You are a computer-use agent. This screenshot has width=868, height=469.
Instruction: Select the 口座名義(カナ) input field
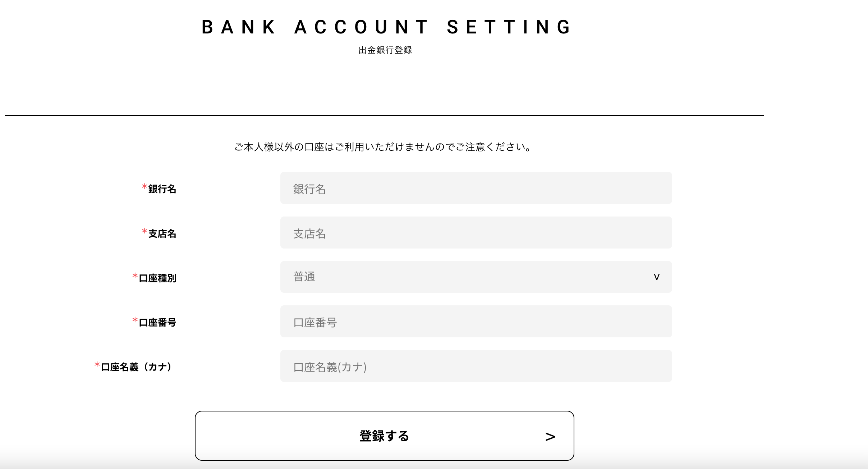click(x=476, y=366)
